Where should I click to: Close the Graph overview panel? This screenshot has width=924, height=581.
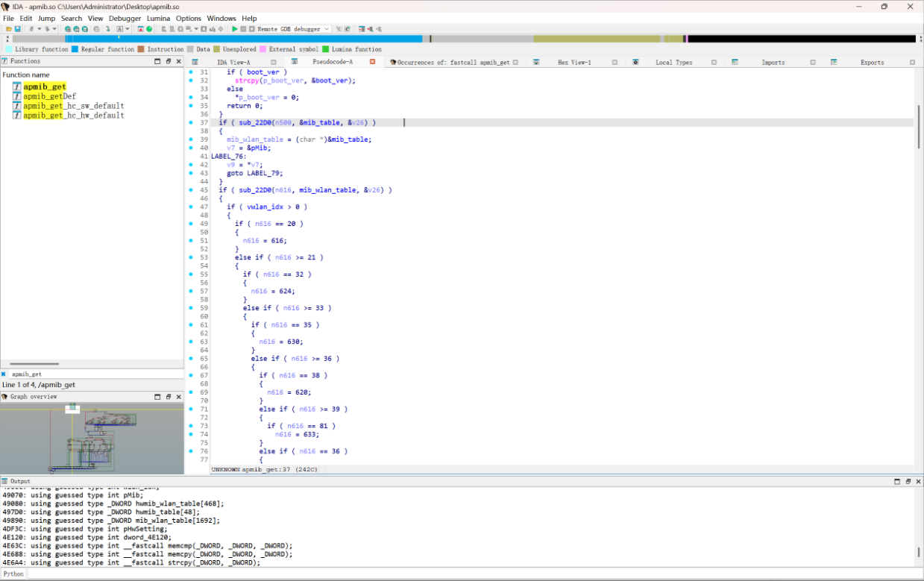(178, 397)
